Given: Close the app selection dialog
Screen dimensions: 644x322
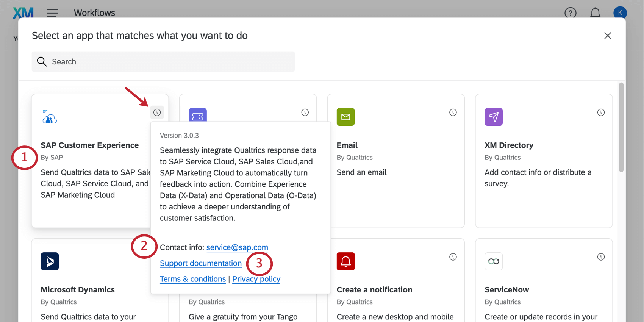Looking at the screenshot, I should click(x=608, y=36).
